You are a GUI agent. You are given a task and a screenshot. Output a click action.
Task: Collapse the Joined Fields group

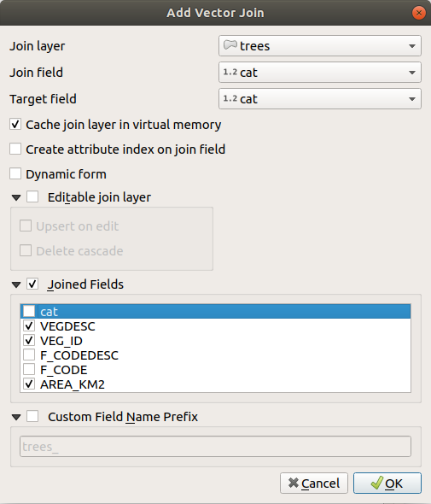pos(16,284)
